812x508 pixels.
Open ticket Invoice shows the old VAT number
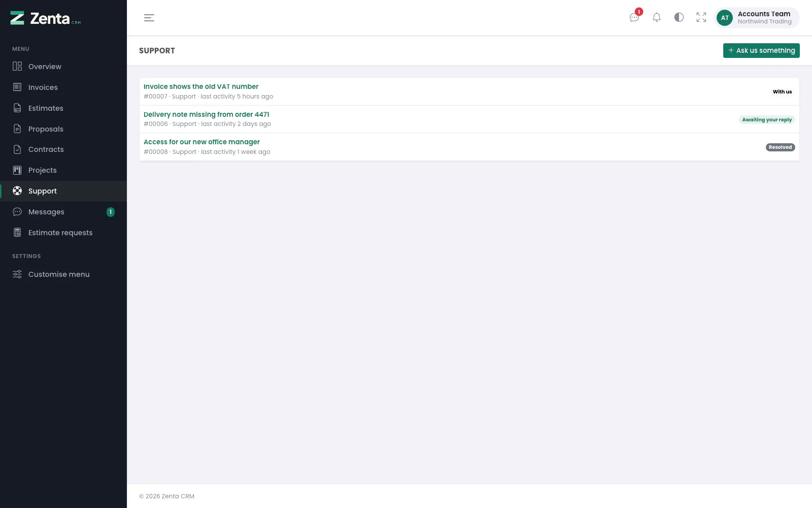201,86
